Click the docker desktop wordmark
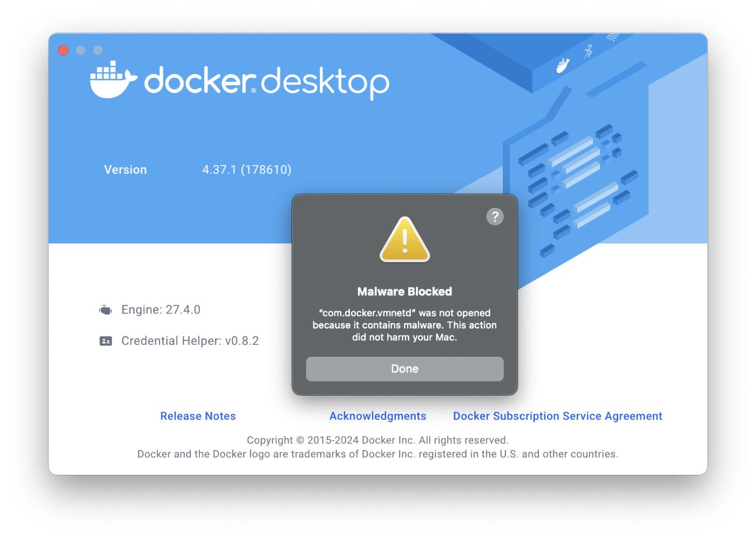756x539 pixels. click(x=266, y=82)
